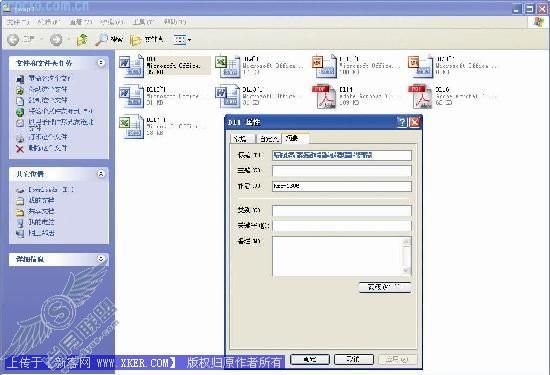Click the envelope e-mail this file task
The width and height of the screenshot is (550, 375).
20,123
